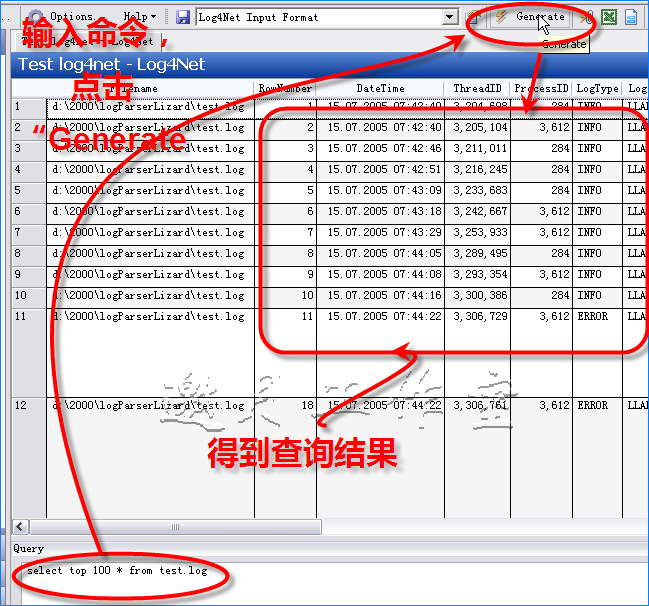This screenshot has height=606, width=649.
Task: Click the blue document icon in toolbar
Action: click(x=631, y=17)
